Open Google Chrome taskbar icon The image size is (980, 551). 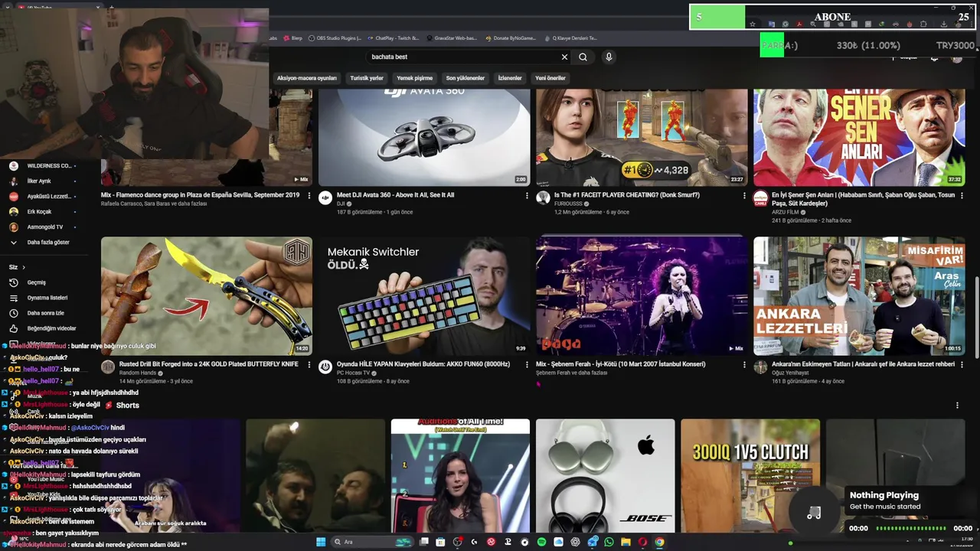click(659, 542)
